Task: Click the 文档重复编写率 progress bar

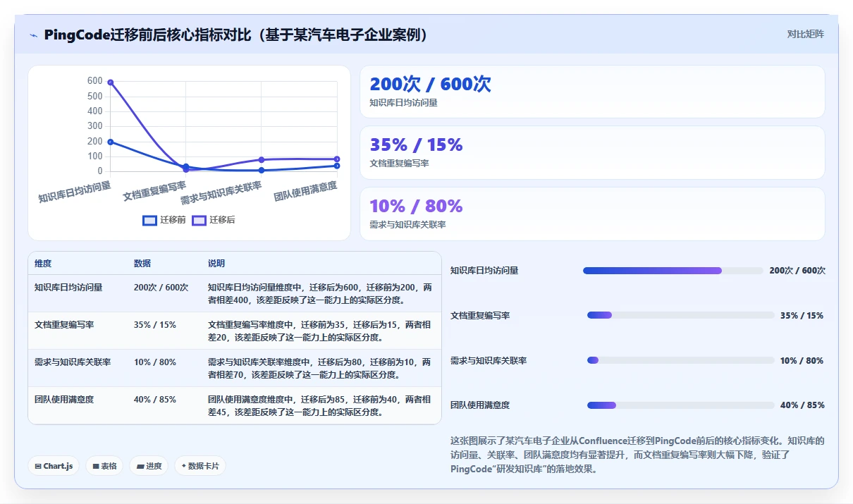Action: click(680, 315)
